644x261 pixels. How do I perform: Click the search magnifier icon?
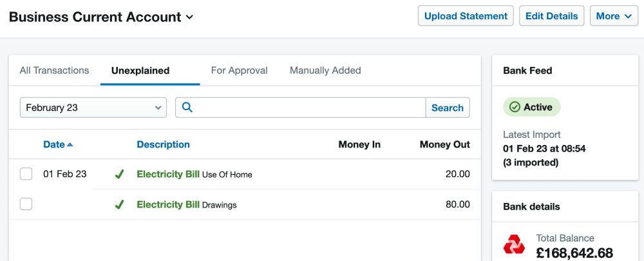187,108
